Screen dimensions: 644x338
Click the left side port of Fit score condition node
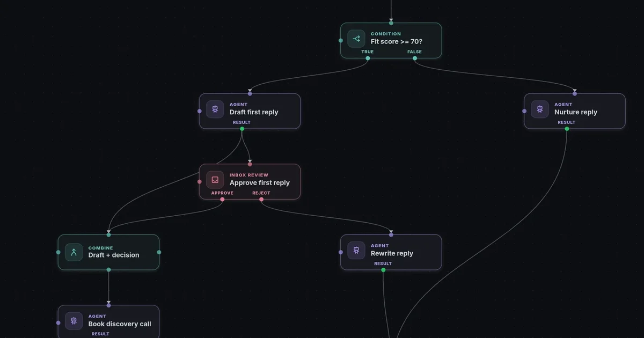(341, 40)
